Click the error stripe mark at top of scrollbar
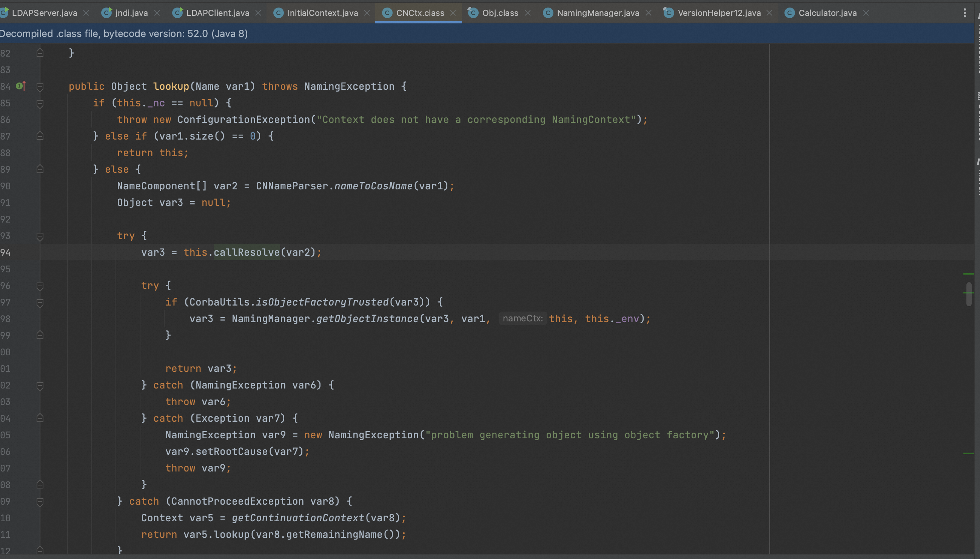Screen dimensions: 980x559 968,274
